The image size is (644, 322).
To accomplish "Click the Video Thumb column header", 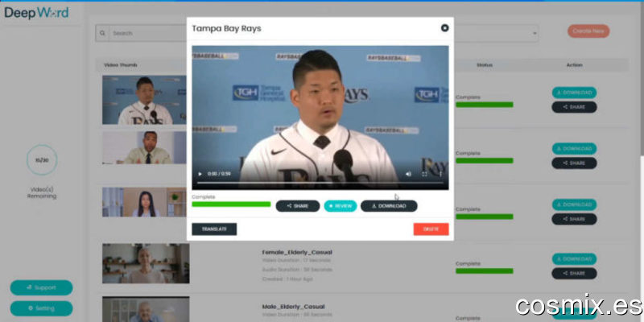I will (121, 65).
